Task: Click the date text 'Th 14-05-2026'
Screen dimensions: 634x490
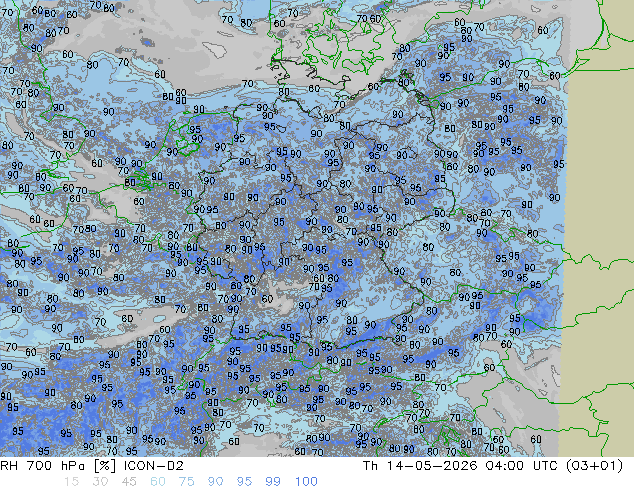Action: click(420, 466)
